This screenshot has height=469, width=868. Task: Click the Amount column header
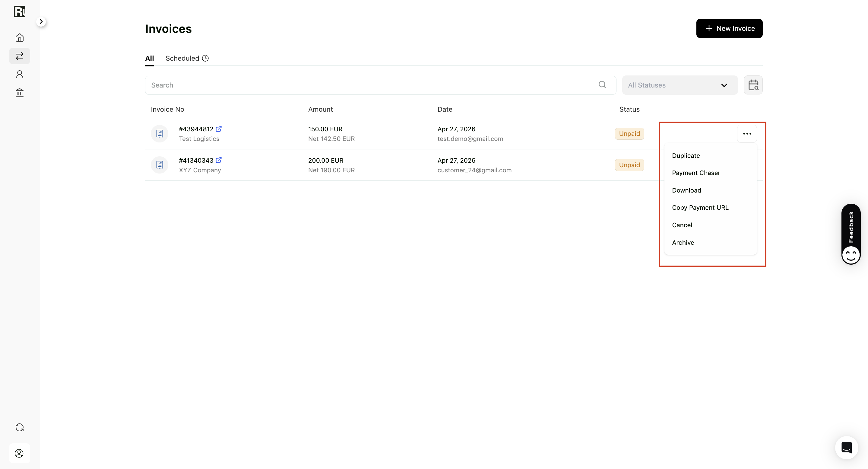click(x=320, y=109)
